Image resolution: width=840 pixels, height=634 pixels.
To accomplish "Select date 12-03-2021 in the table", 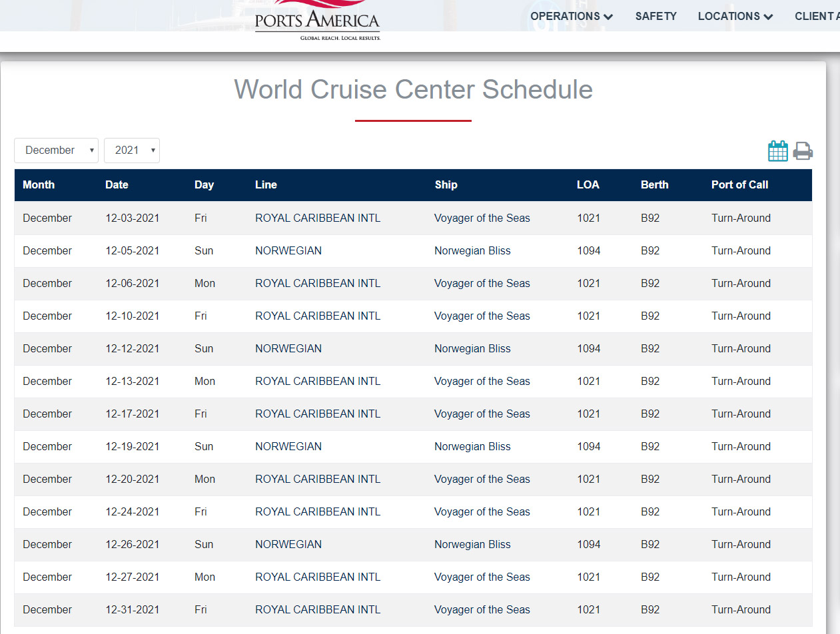I will (x=133, y=218).
